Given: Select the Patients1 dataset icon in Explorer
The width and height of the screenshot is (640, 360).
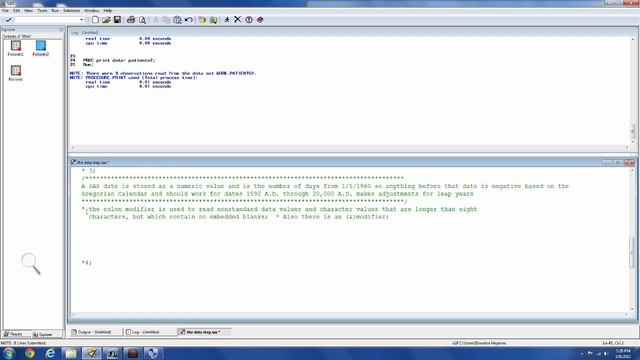Looking at the screenshot, I should [x=16, y=48].
